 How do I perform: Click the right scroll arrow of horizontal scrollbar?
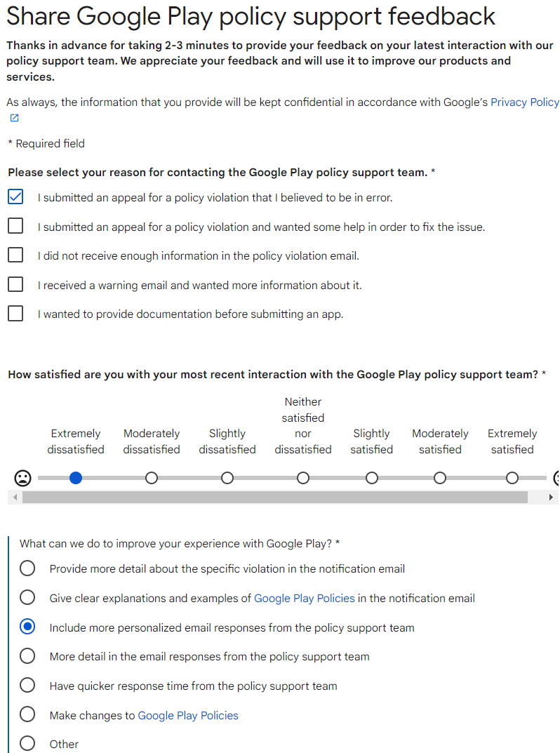pyautogui.click(x=551, y=497)
